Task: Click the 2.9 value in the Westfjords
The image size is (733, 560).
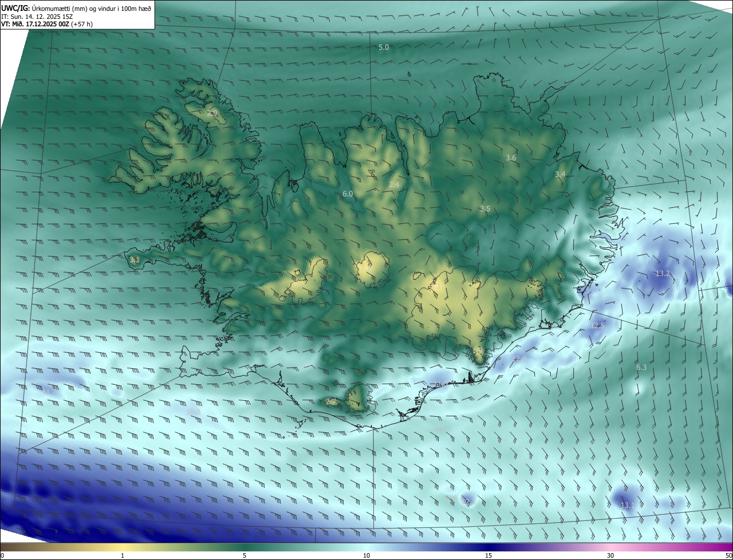Action: click(212, 113)
